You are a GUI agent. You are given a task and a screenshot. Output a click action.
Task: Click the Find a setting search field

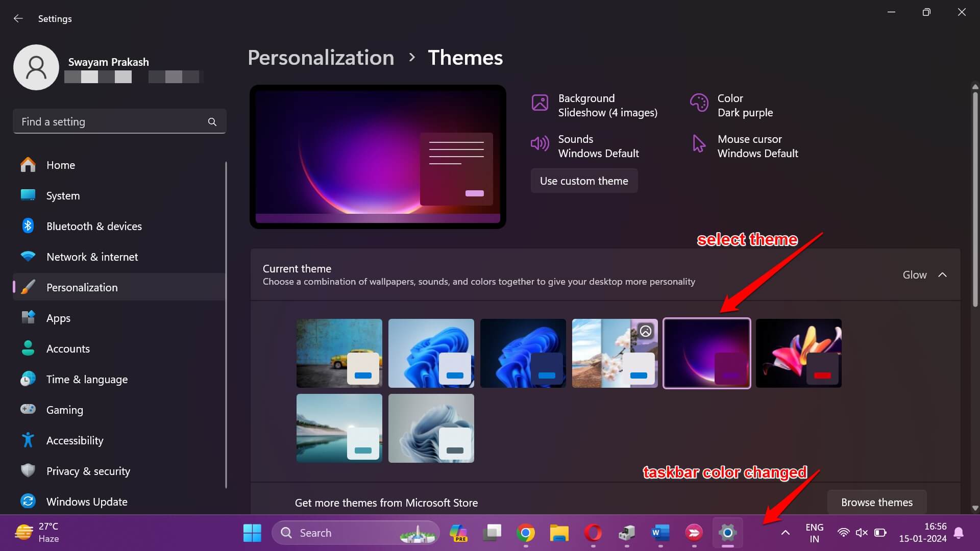(x=119, y=122)
